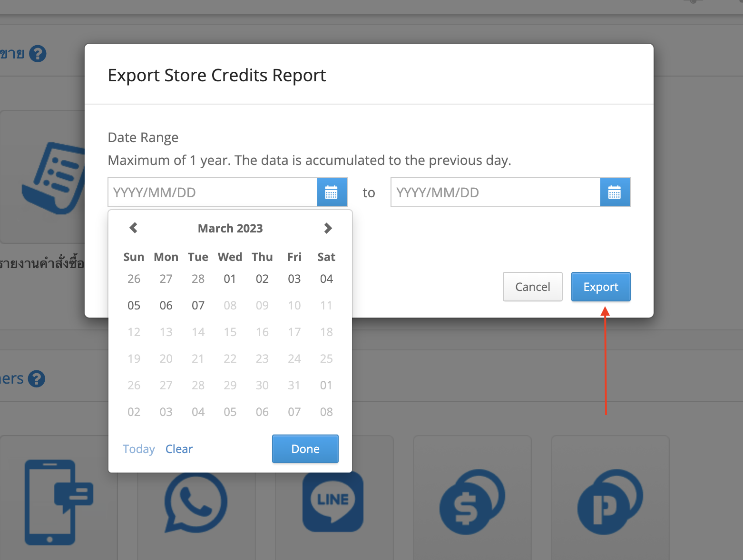743x560 pixels.
Task: Click the 'Export Store Credits Report' title
Action: (x=217, y=75)
